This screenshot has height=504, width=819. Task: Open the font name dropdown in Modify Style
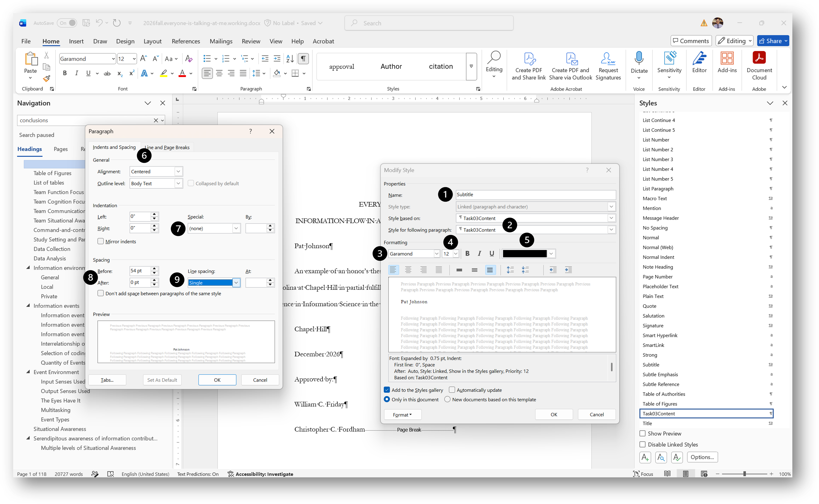(437, 254)
